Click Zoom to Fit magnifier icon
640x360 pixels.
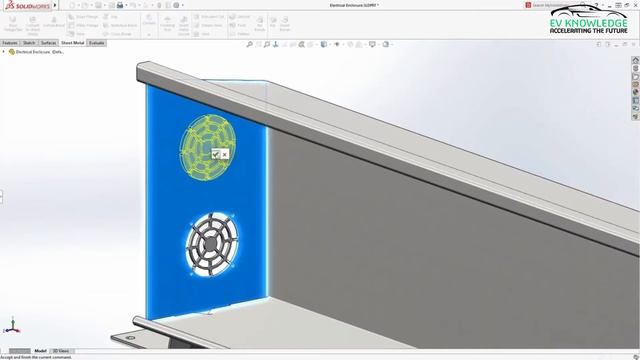[249, 44]
